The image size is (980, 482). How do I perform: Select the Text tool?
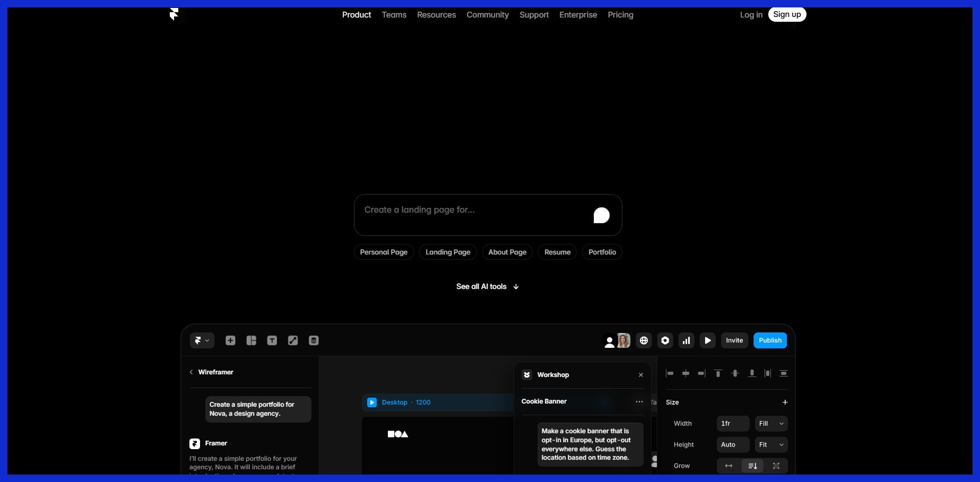click(272, 340)
